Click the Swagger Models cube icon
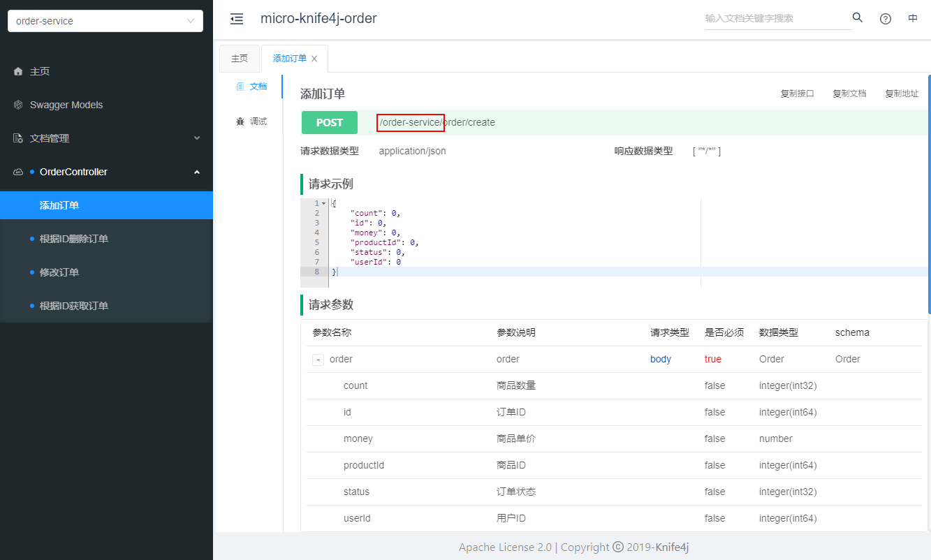Image resolution: width=931 pixels, height=560 pixels. (18, 105)
